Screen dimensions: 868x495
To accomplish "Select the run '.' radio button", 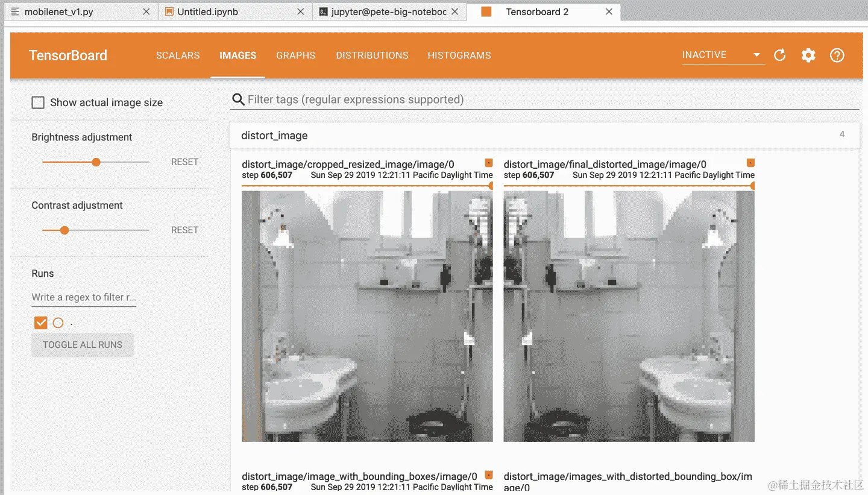I will (58, 323).
